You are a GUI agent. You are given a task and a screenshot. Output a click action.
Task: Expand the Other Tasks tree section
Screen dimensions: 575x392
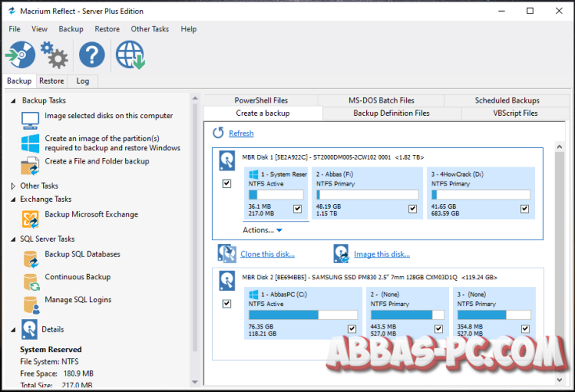[x=13, y=186]
